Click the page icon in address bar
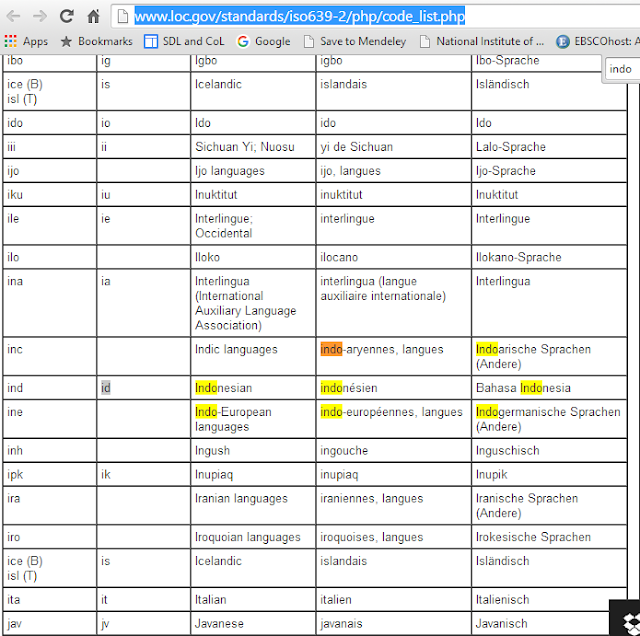Image resolution: width=640 pixels, height=636 pixels. (x=122, y=16)
